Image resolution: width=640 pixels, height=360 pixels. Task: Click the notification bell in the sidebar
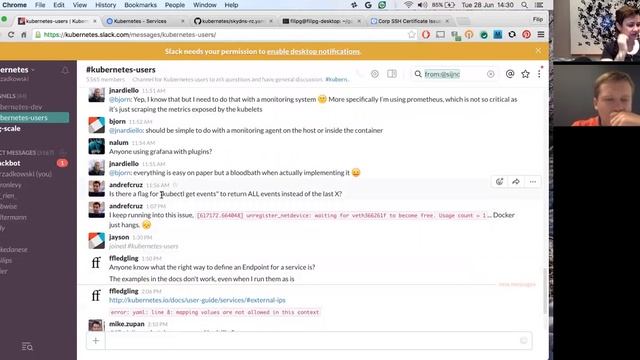pyautogui.click(x=65, y=70)
